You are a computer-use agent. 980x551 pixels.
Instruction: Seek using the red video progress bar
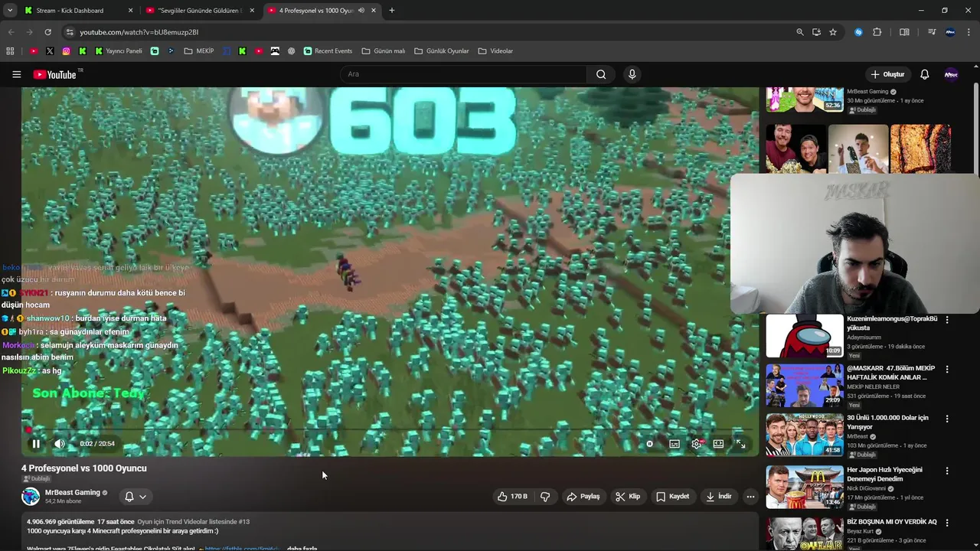[x=390, y=430]
